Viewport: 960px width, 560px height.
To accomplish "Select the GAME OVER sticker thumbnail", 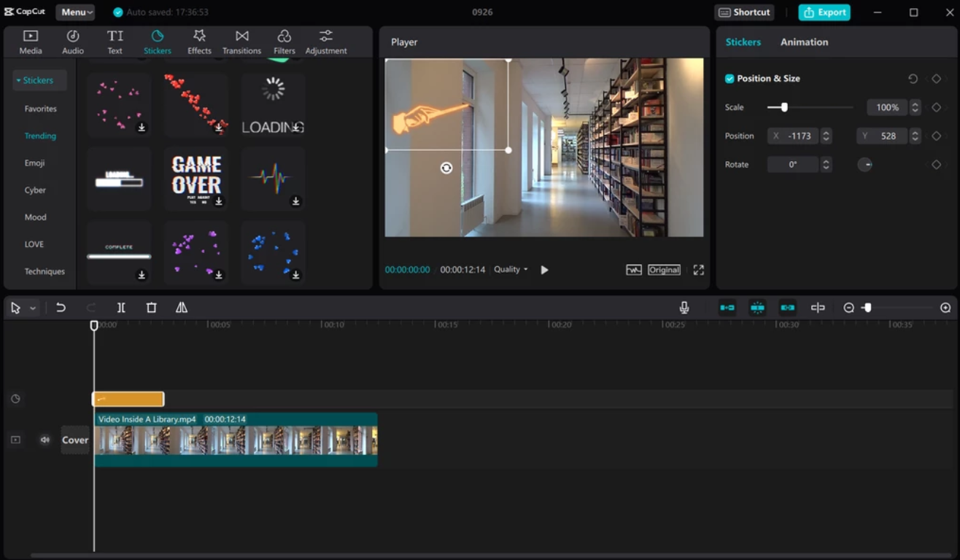I will coord(196,178).
